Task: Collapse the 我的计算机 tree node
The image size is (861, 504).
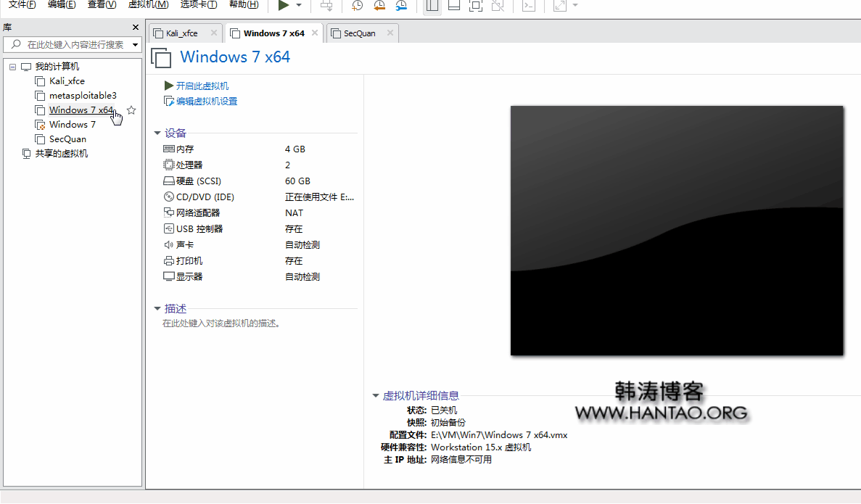Action: (13, 67)
